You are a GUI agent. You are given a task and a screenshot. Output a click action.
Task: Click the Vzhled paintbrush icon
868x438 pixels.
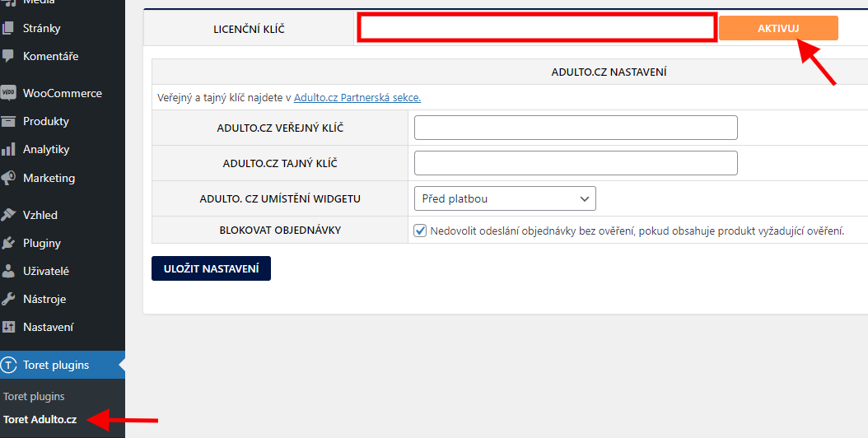(x=9, y=215)
